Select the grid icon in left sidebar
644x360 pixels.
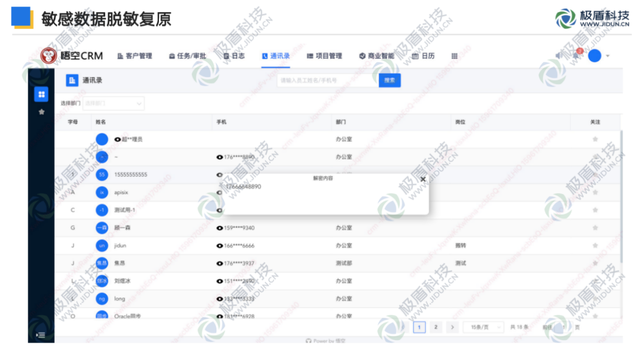(41, 94)
